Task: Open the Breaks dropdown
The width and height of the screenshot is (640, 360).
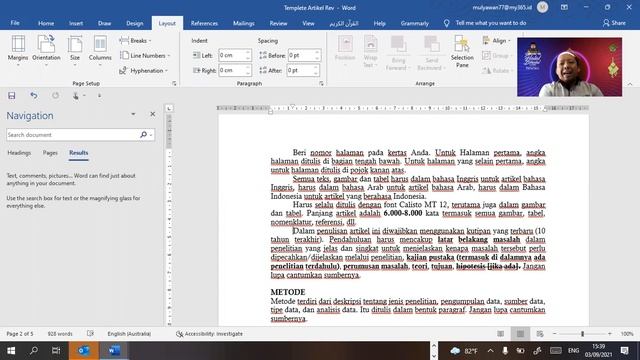Action: (x=136, y=40)
